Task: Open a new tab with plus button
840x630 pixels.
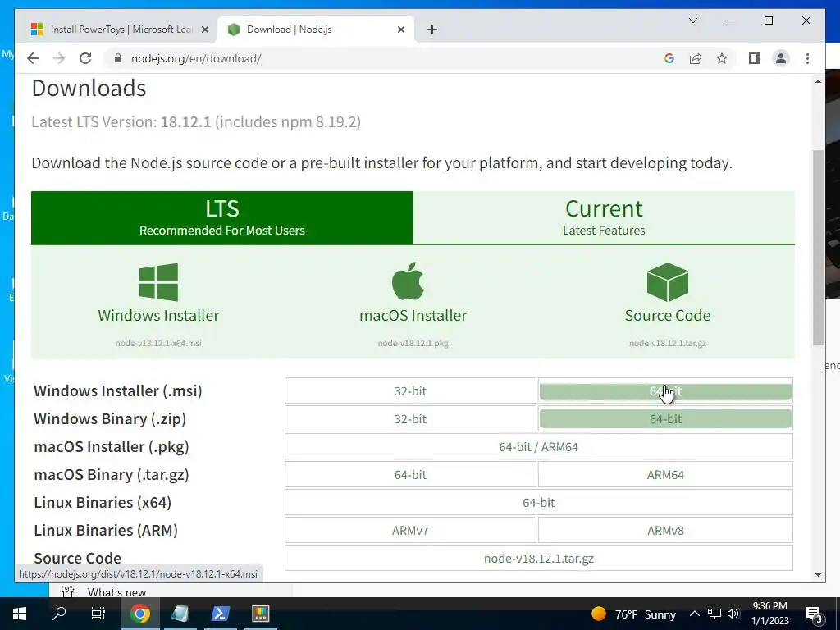Action: pyautogui.click(x=432, y=30)
